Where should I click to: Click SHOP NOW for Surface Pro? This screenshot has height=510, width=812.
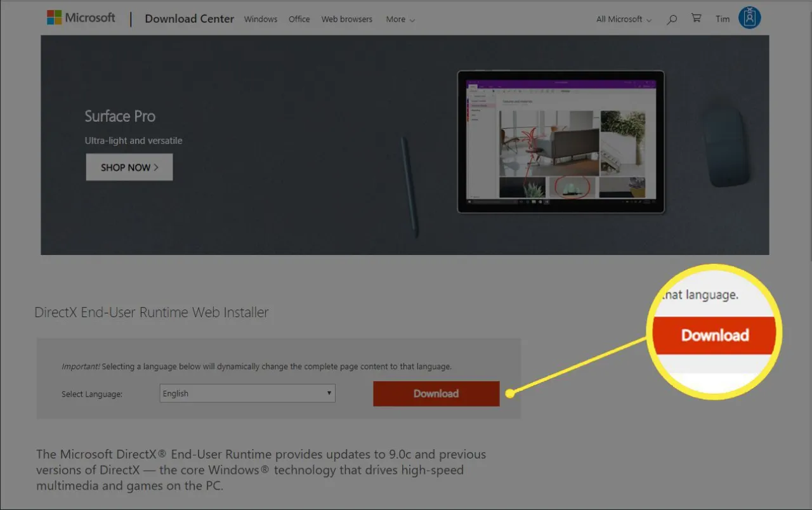(129, 167)
